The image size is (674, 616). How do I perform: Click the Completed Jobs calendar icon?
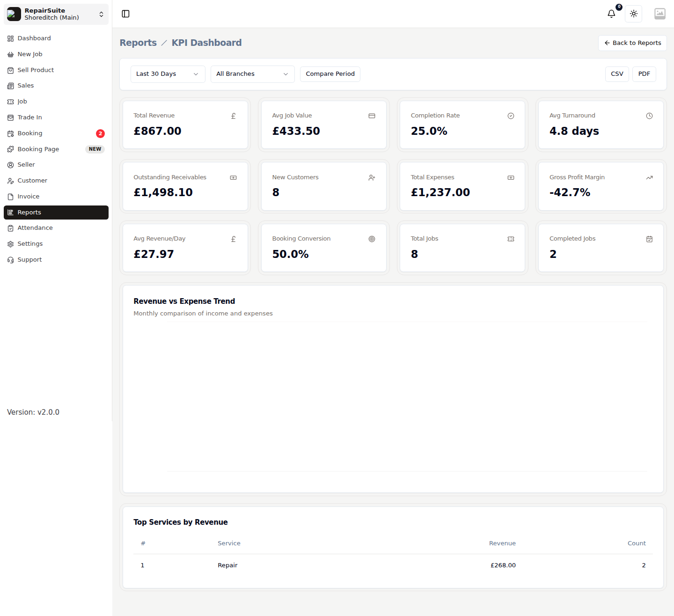(649, 239)
